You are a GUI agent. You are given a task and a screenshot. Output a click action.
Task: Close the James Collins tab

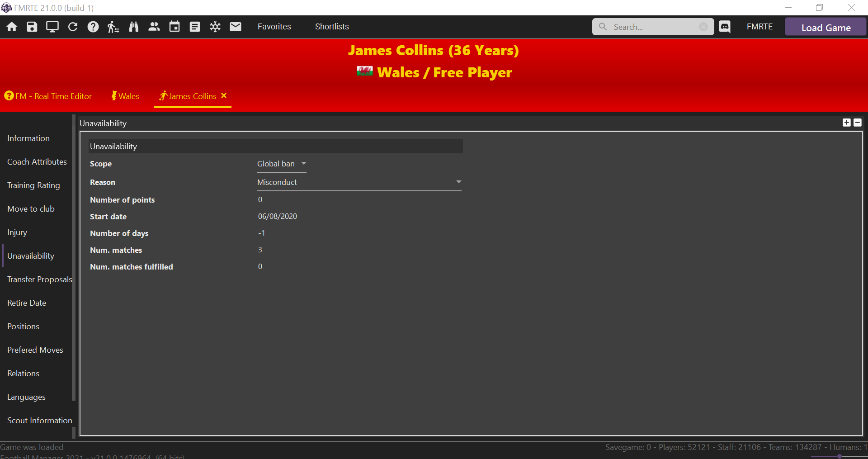coord(224,95)
